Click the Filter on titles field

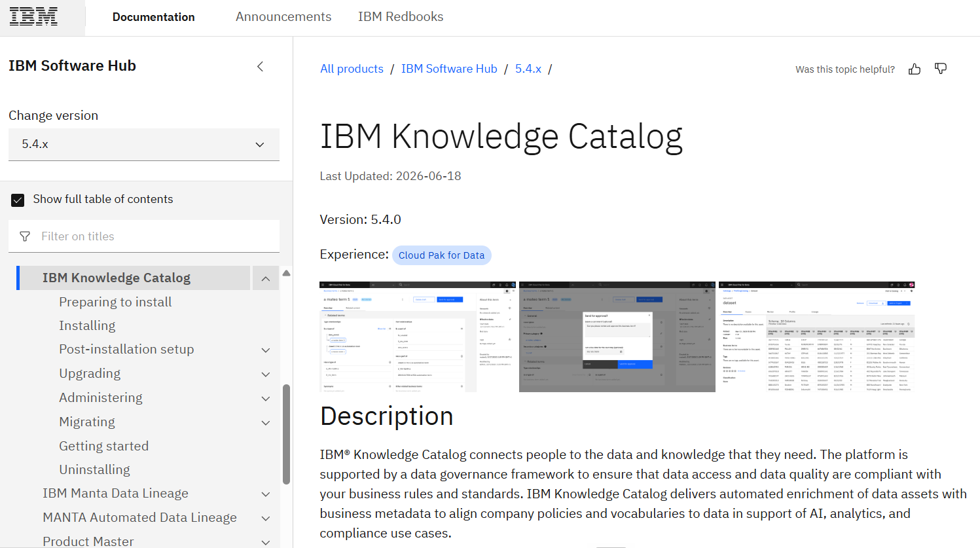click(x=144, y=236)
